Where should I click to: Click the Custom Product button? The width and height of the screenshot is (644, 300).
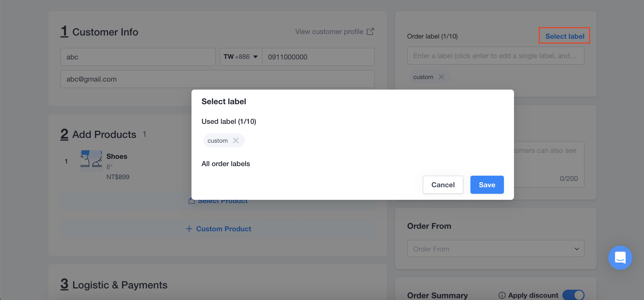[x=218, y=229]
